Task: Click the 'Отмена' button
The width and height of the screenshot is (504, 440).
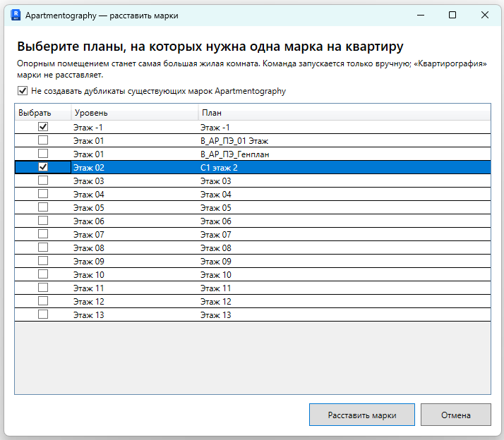Action: 456,415
